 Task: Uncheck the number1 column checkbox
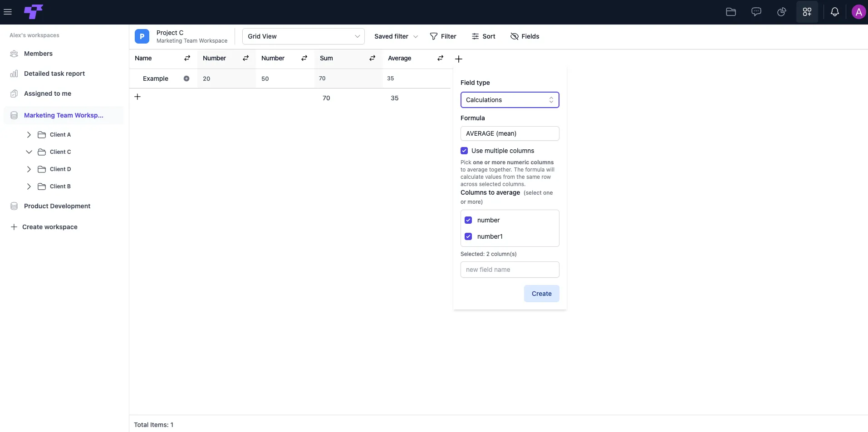pyautogui.click(x=468, y=236)
